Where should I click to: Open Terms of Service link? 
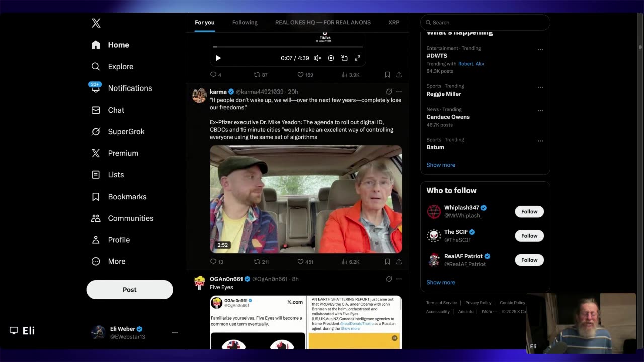click(442, 303)
